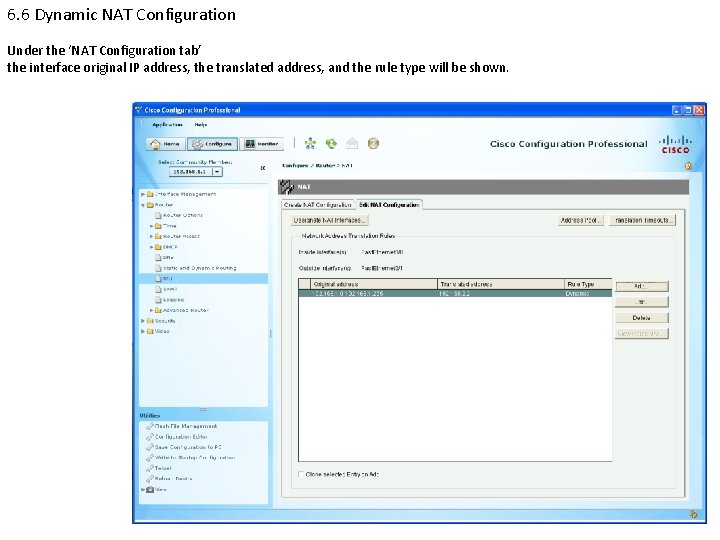Image resolution: width=720 pixels, height=540 pixels.
Task: Click the pane splitter handle above Utilities
Action: 203,410
